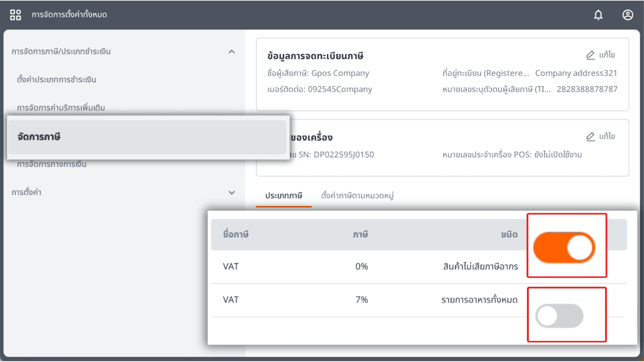Screen dimensions: 644x362
Task: Click แก้ไข for machine info
Action: click(607, 136)
